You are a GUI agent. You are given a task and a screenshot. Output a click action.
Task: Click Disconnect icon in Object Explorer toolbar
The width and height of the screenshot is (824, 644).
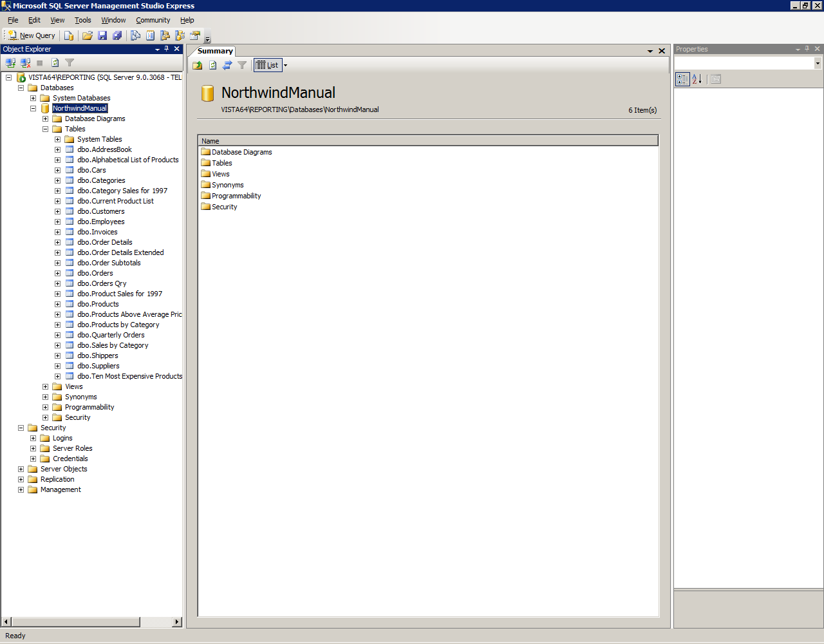click(25, 62)
